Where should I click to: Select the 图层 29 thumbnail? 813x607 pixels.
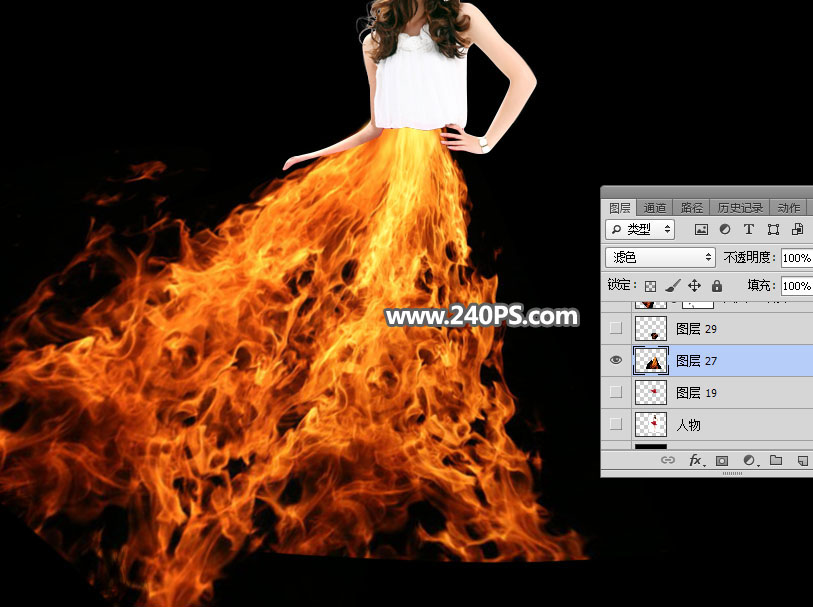point(651,328)
